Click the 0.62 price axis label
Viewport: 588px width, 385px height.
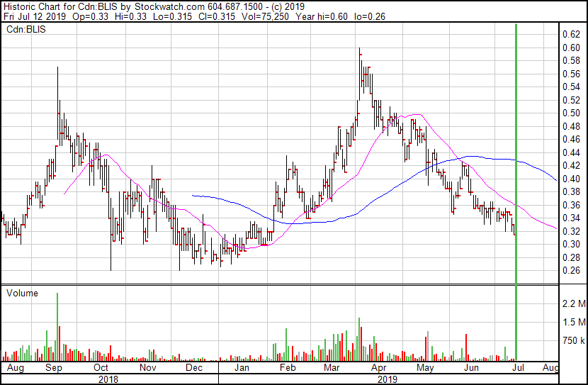pyautogui.click(x=571, y=35)
